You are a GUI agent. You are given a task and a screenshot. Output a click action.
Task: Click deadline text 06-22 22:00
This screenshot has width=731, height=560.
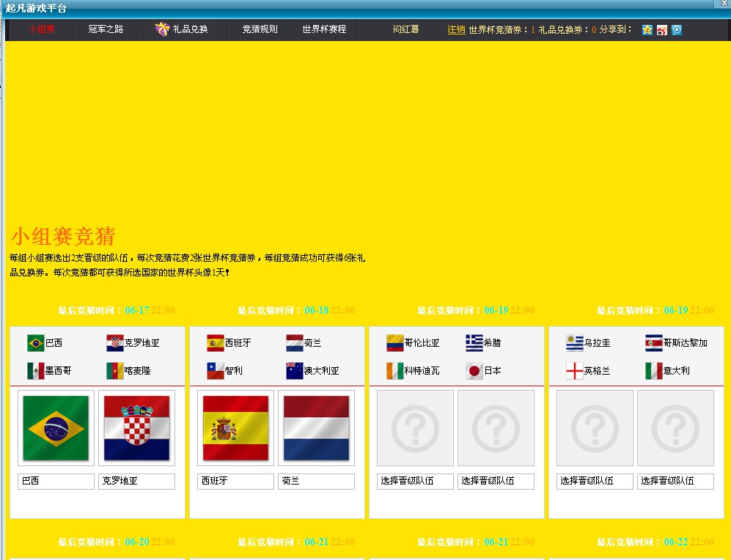tap(689, 542)
